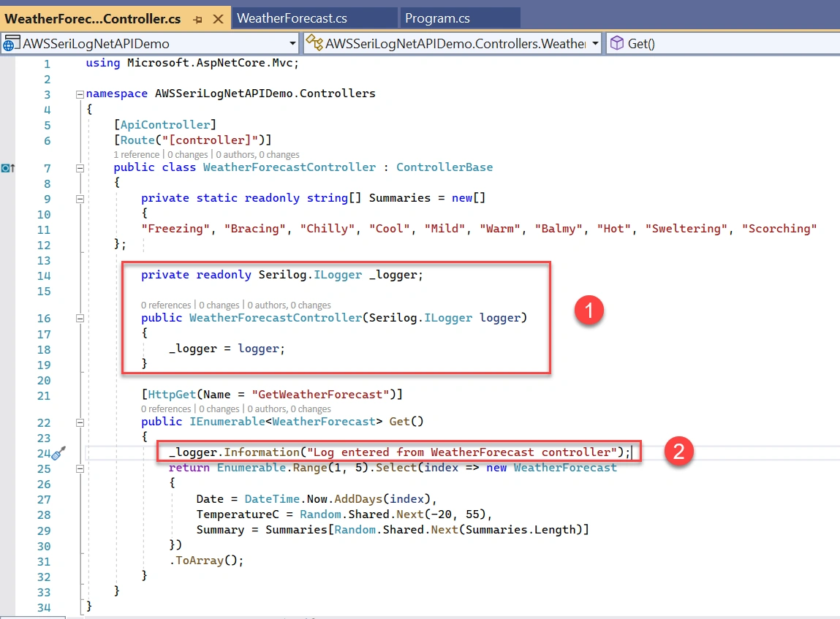
Task: Open the '1 reference' CodeLens link above class
Action: point(136,155)
